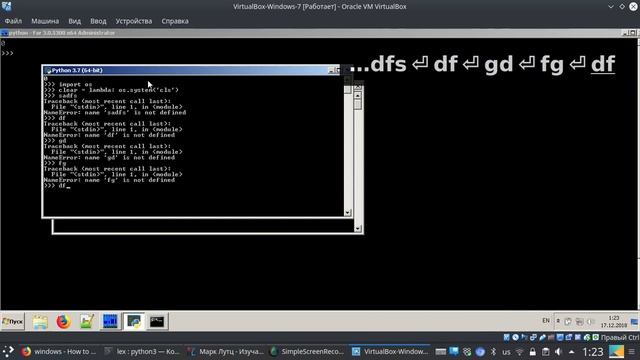Image resolution: width=640 pixels, height=360 pixels.
Task: Click the VirtualBox USB status icon
Action: [x=542, y=337]
